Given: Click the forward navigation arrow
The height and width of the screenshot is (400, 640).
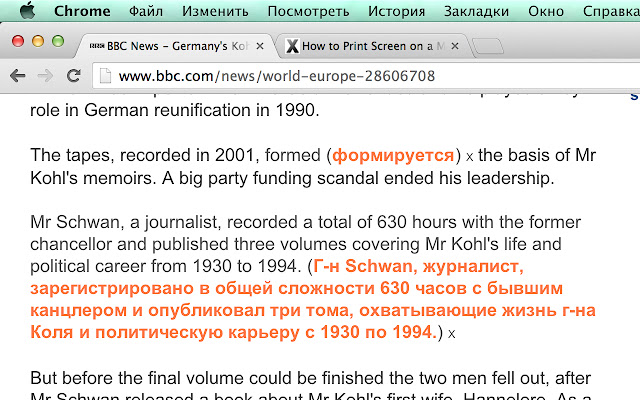Looking at the screenshot, I should tap(45, 76).
